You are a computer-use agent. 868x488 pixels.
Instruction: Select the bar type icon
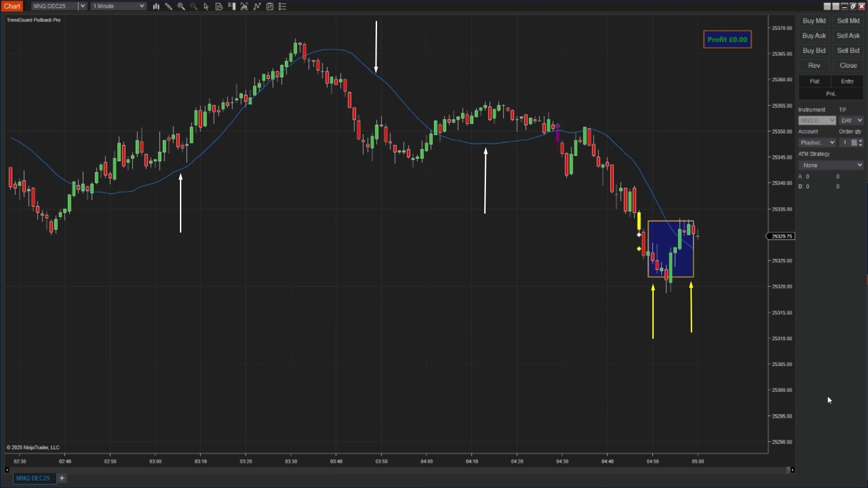[x=156, y=6]
